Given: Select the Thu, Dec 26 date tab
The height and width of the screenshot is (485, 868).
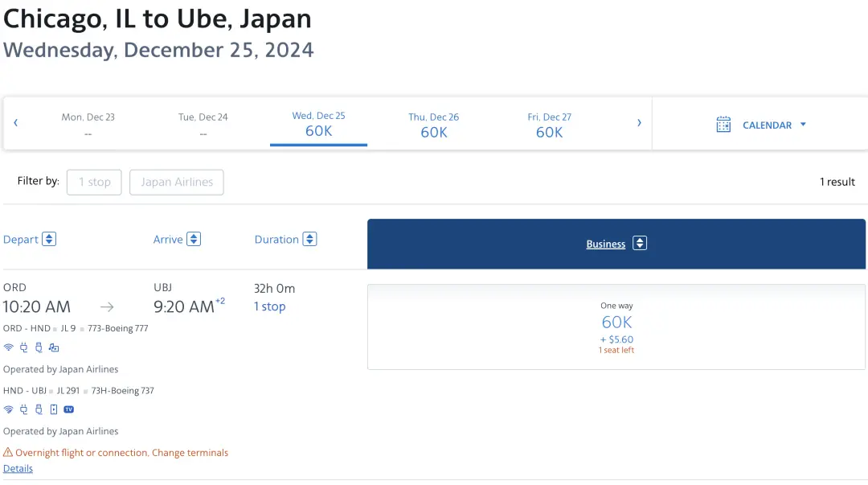Looking at the screenshot, I should (434, 125).
